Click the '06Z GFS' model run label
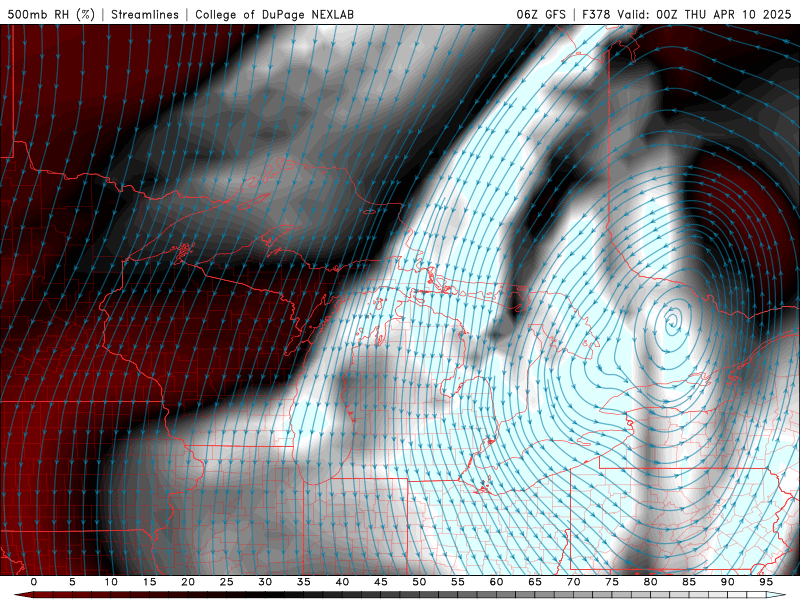Image resolution: width=800 pixels, height=600 pixels. (541, 14)
